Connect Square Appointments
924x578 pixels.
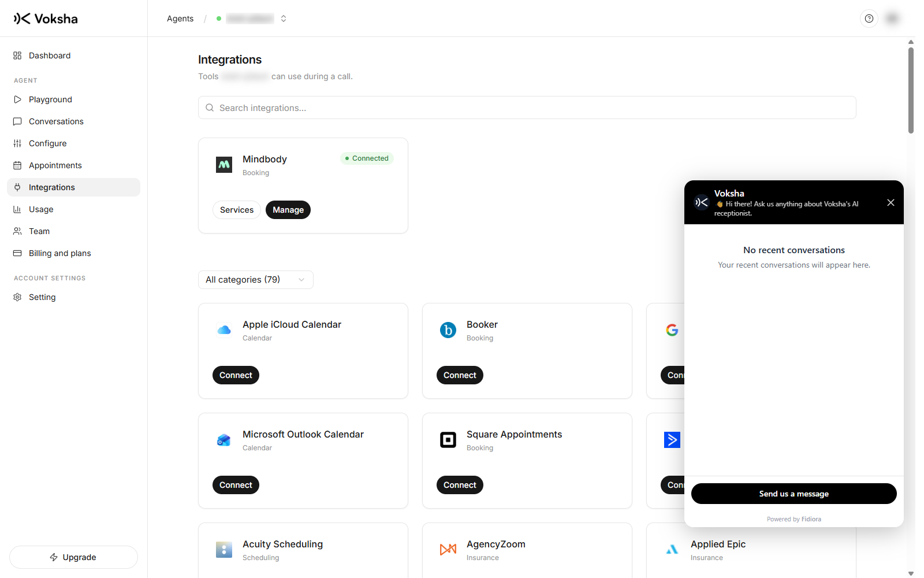(x=460, y=485)
